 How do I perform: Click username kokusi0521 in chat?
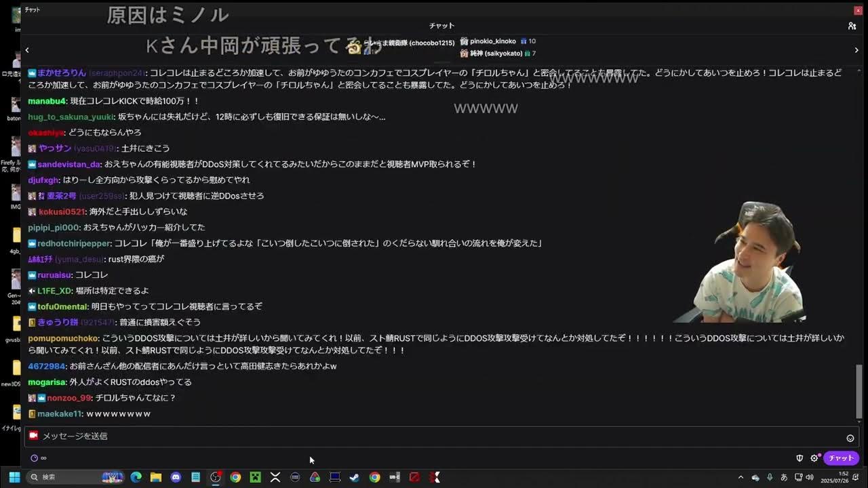62,211
